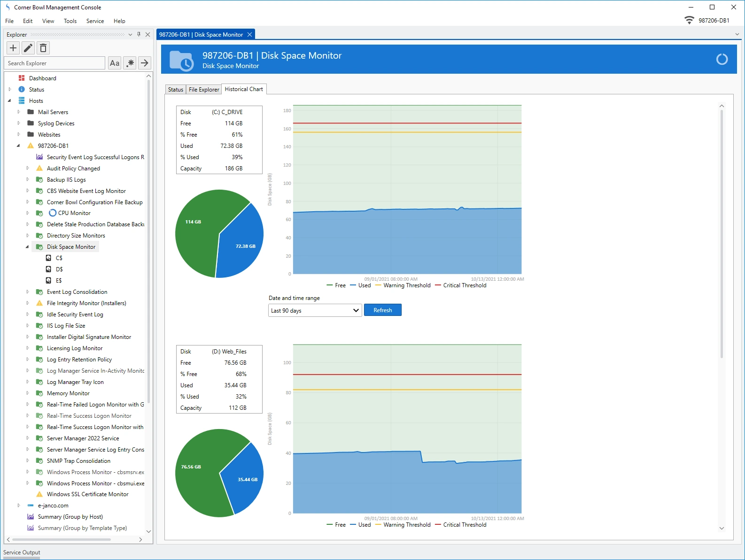Click the blue refresh icon in header

click(722, 59)
